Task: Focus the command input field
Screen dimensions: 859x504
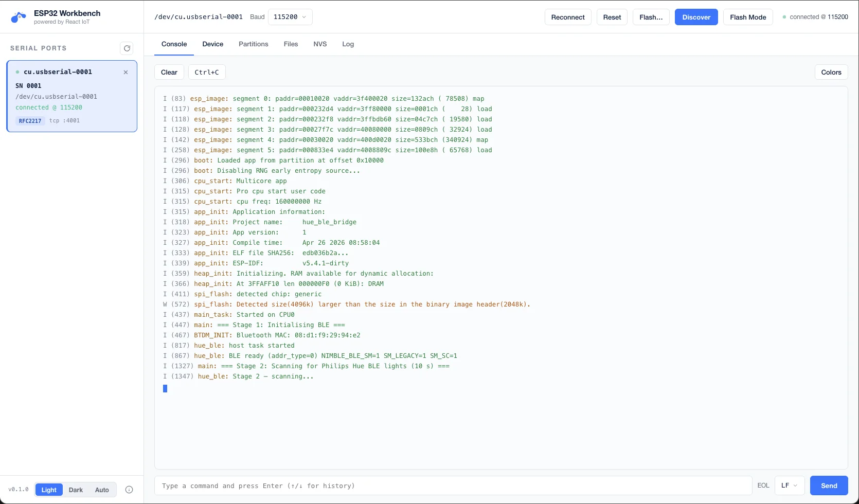Action: pyautogui.click(x=453, y=485)
